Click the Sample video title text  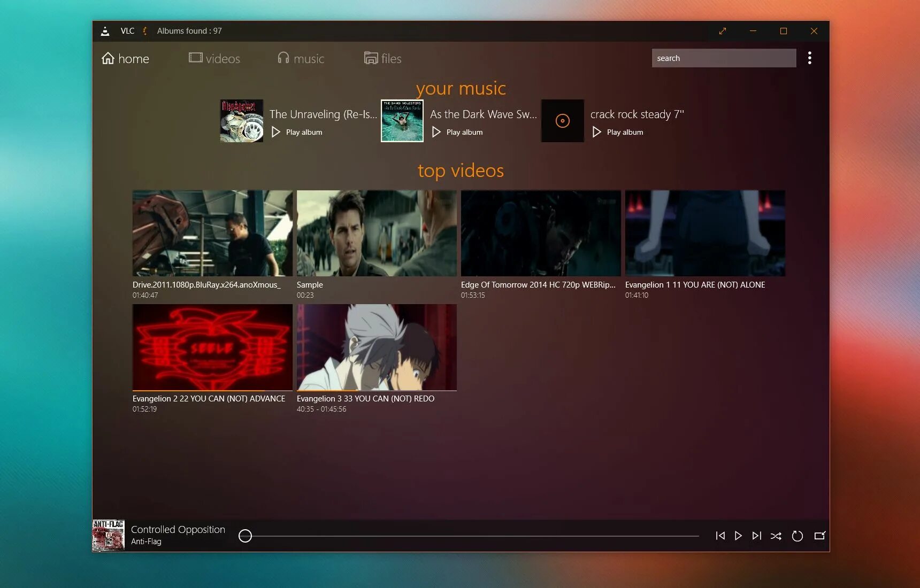[x=310, y=285]
